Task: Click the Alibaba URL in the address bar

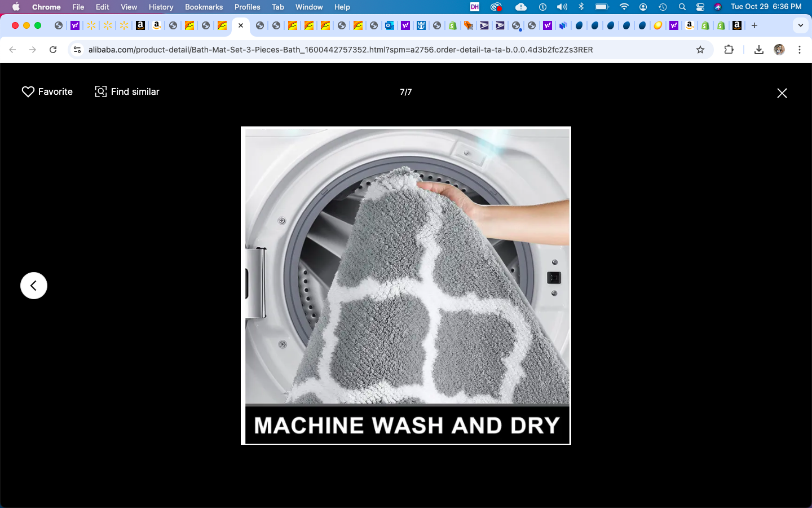Action: [x=341, y=50]
